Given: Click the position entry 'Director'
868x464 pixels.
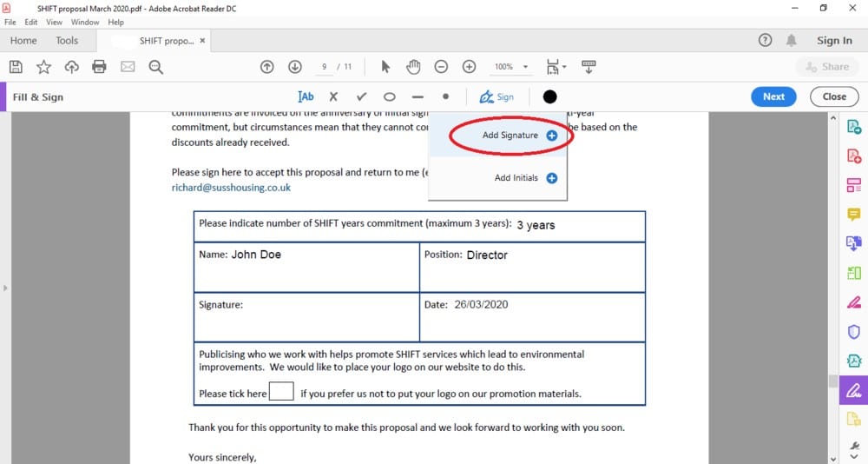Looking at the screenshot, I should point(487,255).
